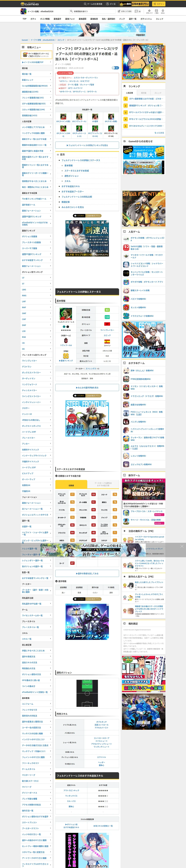This screenshot has width=186, height=868.
Task: Jump to みんなのコメントを見る in the contents
Action: click(73, 207)
